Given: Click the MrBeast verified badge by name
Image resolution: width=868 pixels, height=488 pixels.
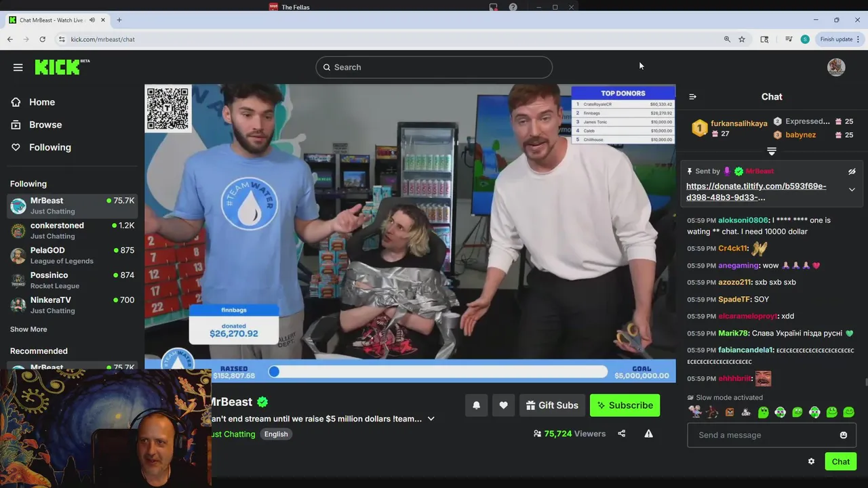Looking at the screenshot, I should pyautogui.click(x=262, y=402).
